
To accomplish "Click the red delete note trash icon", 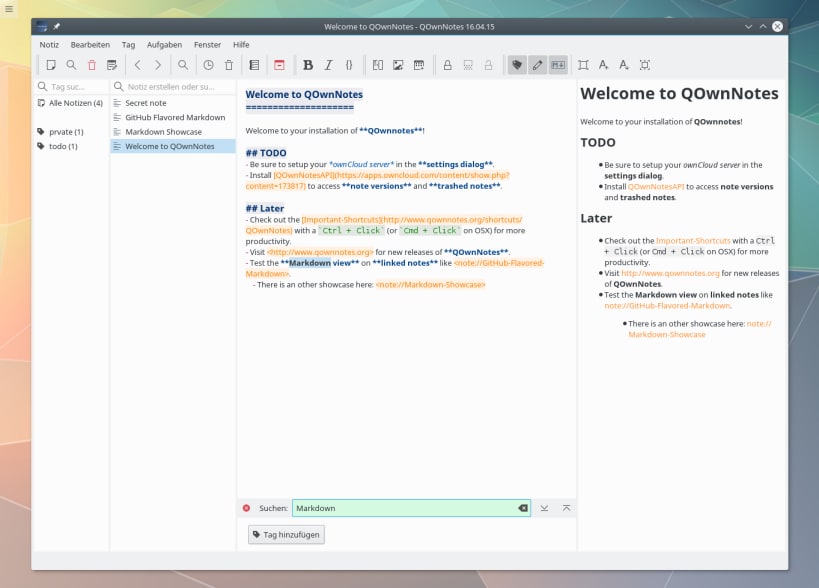I will 91,65.
